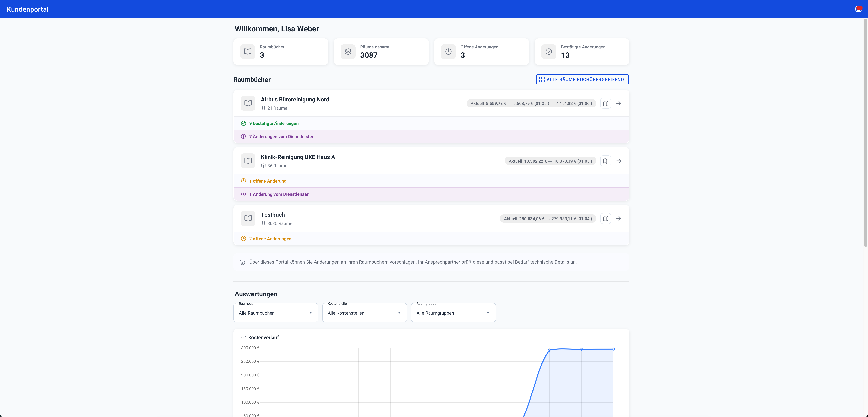Open the Raumbuch filter dropdown

tap(276, 313)
